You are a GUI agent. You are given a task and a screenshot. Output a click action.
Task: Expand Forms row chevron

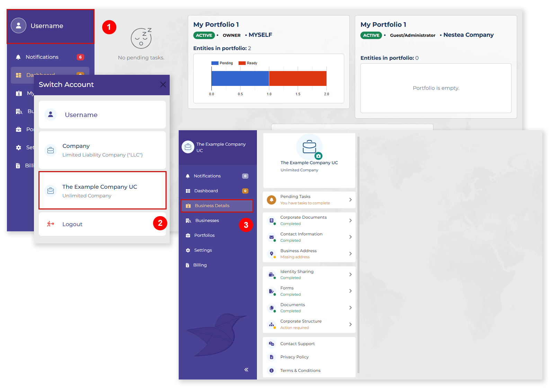pos(350,291)
